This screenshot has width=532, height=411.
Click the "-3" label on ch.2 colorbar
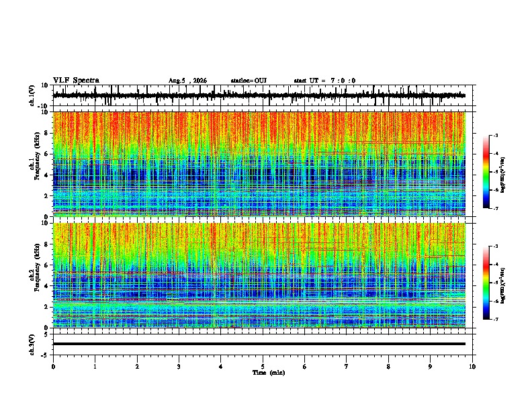(496, 246)
